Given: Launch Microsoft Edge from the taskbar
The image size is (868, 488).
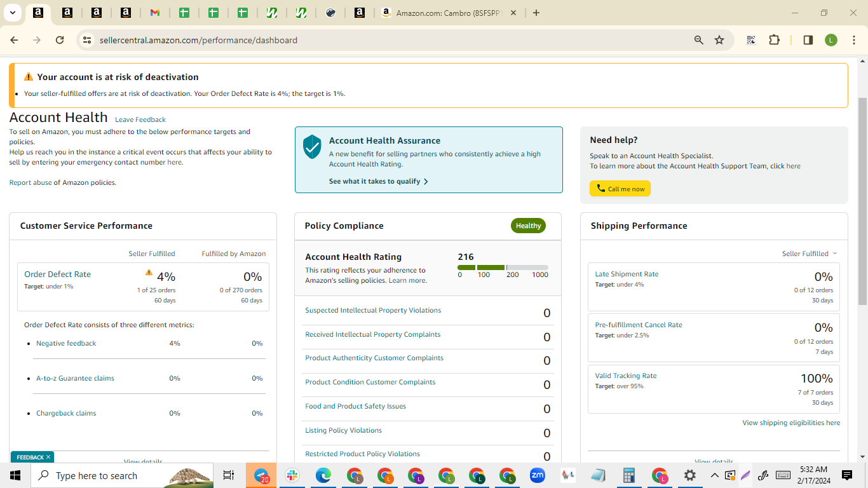Looking at the screenshot, I should pyautogui.click(x=323, y=475).
